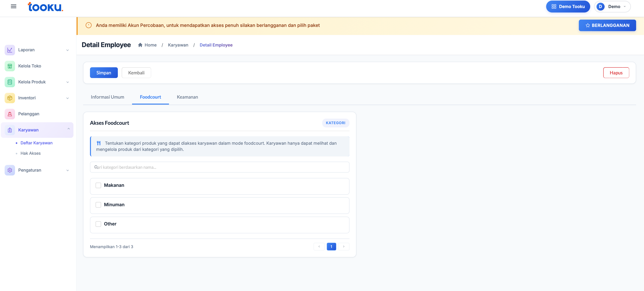Screen dimensions: 644x291
Task: Tick the Minuman category checkbox
Action: tap(98, 205)
